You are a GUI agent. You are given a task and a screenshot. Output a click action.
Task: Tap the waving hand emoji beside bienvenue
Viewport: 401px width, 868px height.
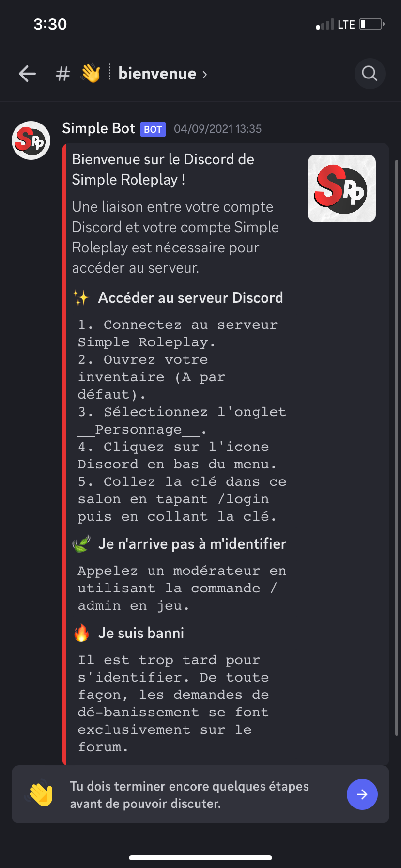(91, 74)
